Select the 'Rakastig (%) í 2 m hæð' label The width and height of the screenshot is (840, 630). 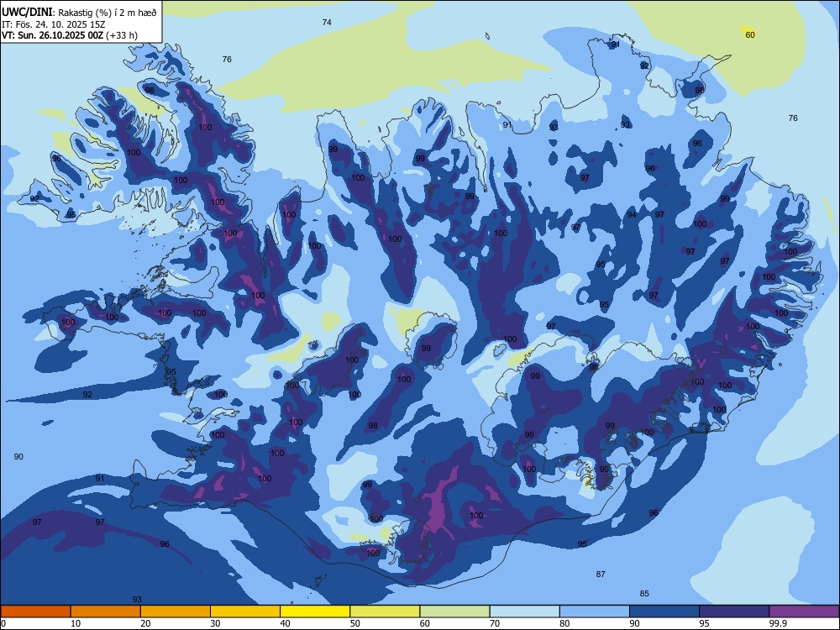108,13
